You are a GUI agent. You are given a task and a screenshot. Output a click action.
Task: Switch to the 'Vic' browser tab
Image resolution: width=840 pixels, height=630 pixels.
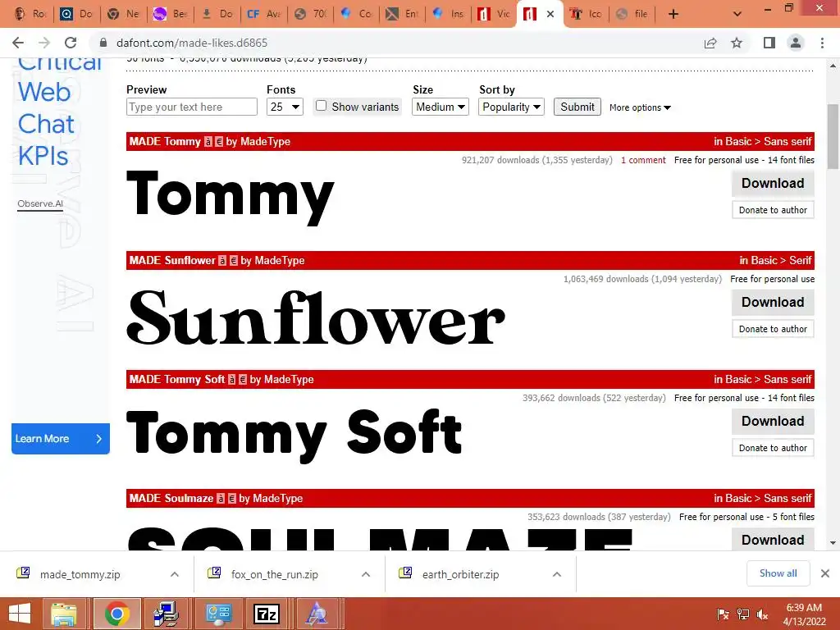[493, 14]
